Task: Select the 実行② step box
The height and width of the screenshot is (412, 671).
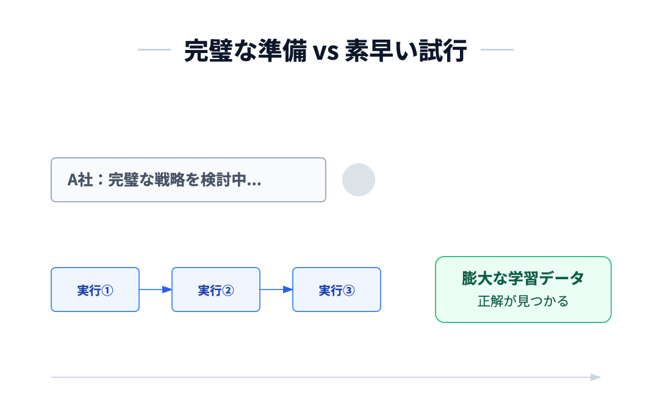Action: coord(216,290)
